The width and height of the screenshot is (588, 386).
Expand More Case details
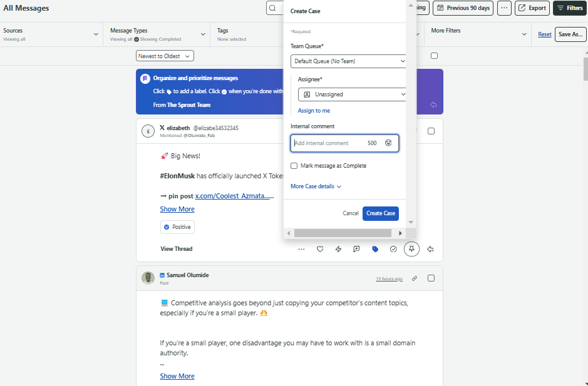[316, 186]
